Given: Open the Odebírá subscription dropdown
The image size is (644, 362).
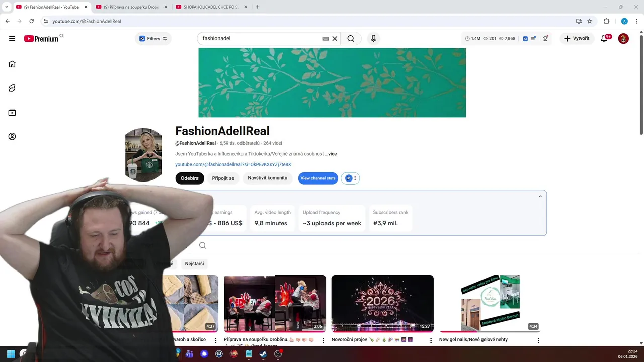Looking at the screenshot, I should coord(190,178).
